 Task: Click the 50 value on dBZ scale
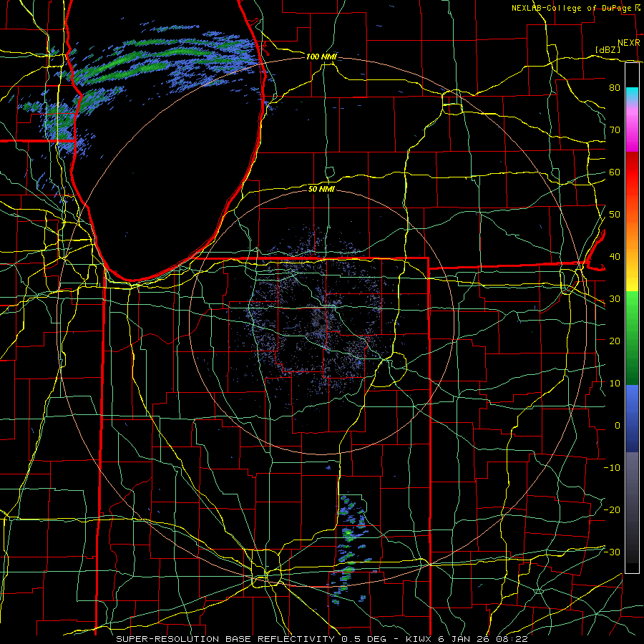coord(615,215)
